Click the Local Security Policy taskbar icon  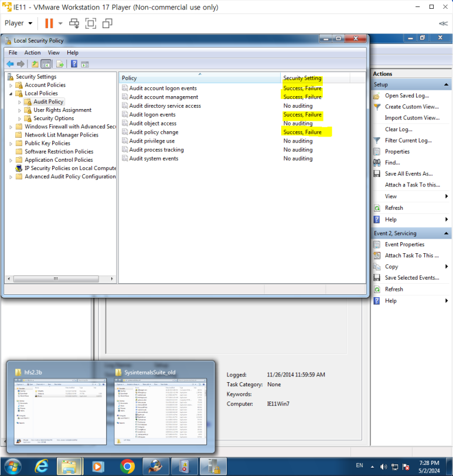(213, 466)
